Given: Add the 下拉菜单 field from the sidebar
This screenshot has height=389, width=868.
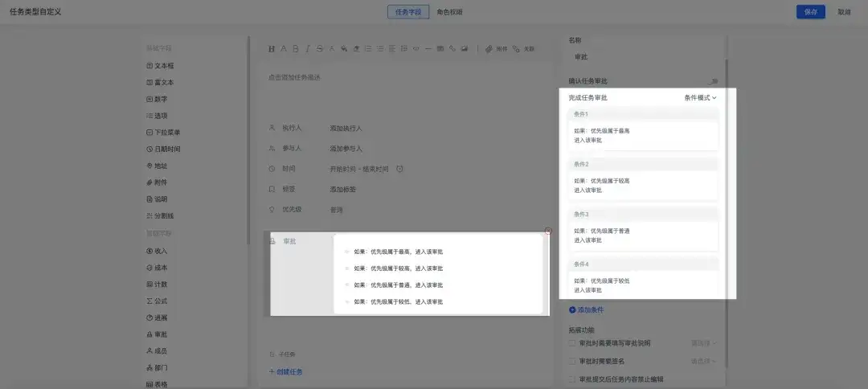Looking at the screenshot, I should pos(163,133).
